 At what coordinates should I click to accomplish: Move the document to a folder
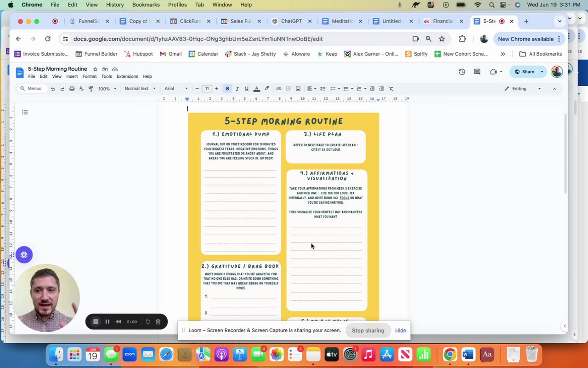pos(105,69)
